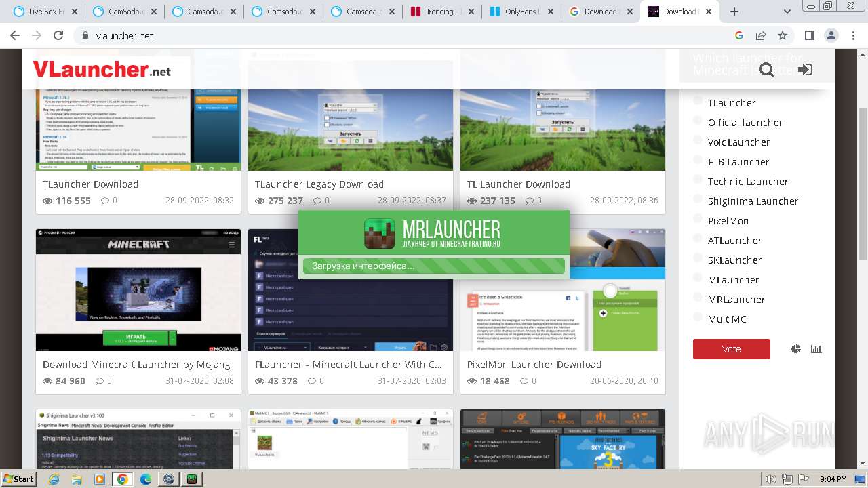Open the Chrome three-dot menu
The image size is (868, 488).
[852, 35]
